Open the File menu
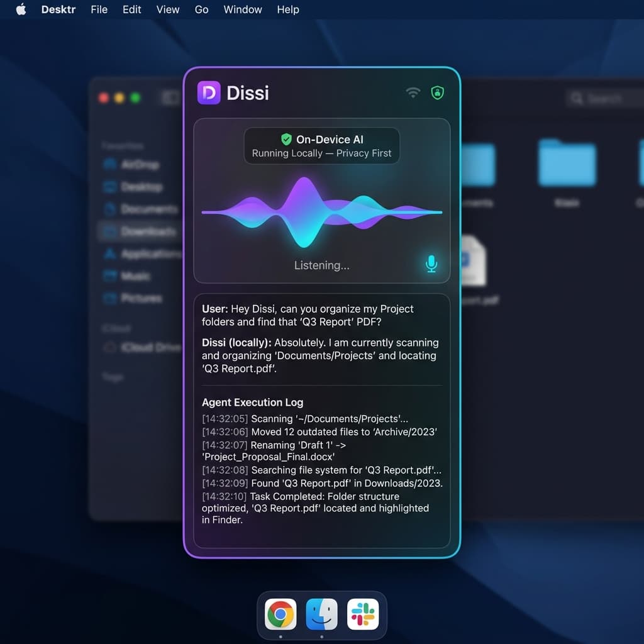Image resolution: width=644 pixels, height=644 pixels. pos(99,9)
